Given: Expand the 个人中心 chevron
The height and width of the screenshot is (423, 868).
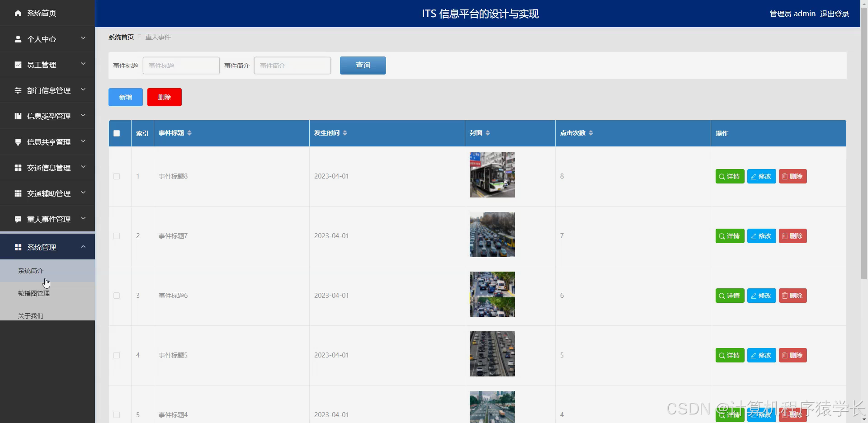Looking at the screenshot, I should 83,38.
